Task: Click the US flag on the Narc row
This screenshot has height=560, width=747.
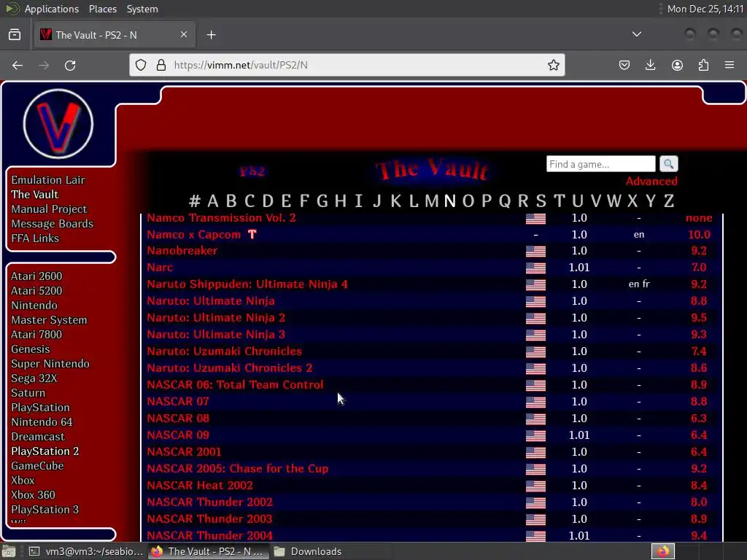Action: pos(535,268)
